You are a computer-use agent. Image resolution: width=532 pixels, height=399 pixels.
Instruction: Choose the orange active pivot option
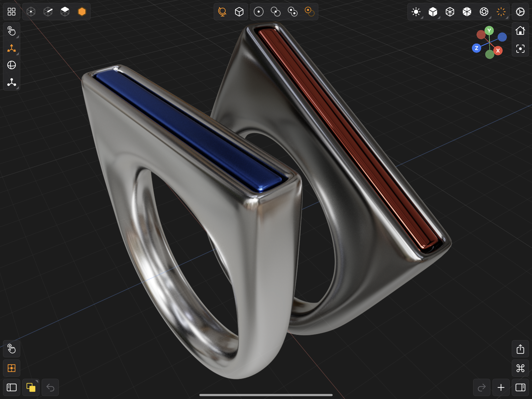coord(309,12)
